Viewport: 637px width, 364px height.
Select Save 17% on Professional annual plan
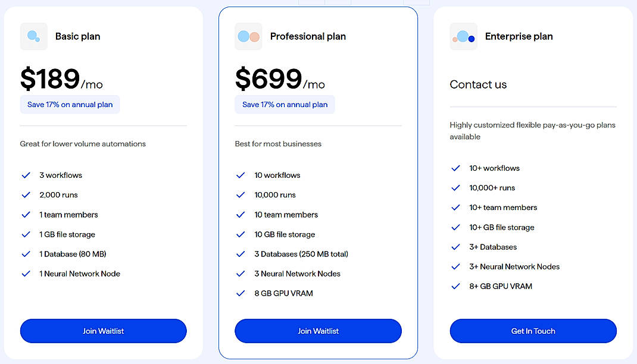(285, 104)
